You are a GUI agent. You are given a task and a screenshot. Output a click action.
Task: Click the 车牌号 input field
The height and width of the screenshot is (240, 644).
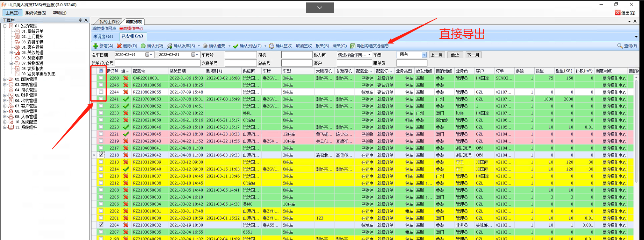[240, 55]
